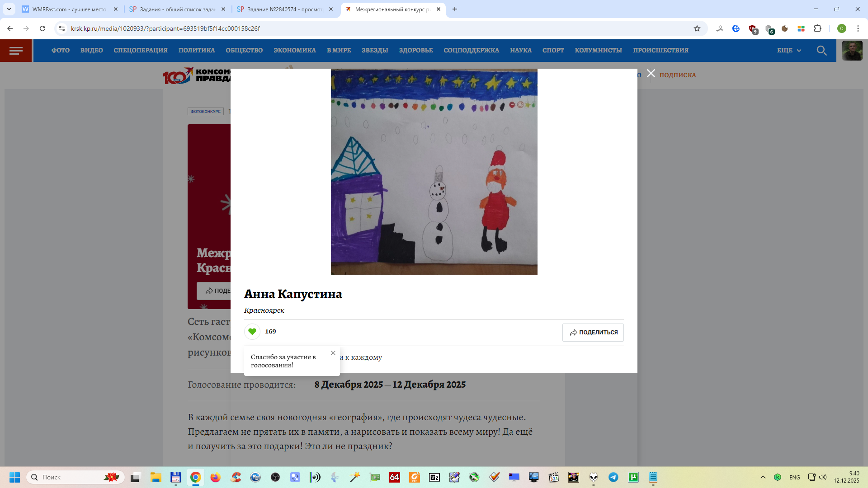Reload the page
This screenshot has width=868, height=488.
42,28
